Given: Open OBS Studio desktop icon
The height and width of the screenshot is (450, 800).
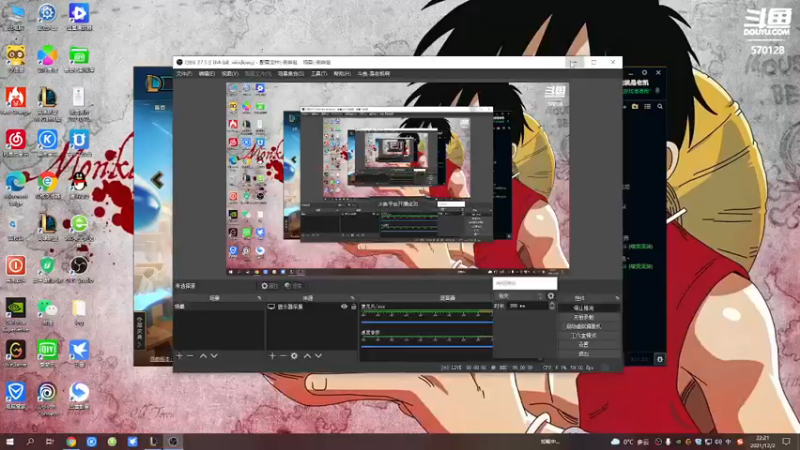Looking at the screenshot, I should pos(79,269).
